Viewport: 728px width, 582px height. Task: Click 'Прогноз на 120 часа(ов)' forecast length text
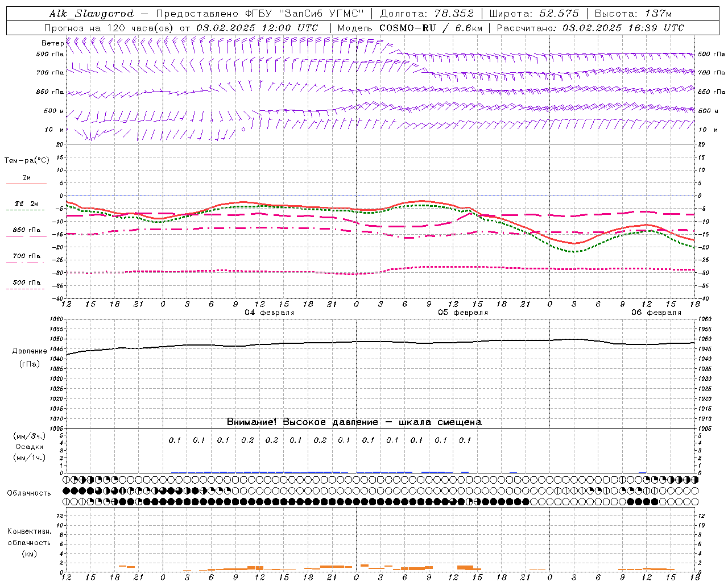tap(109, 28)
